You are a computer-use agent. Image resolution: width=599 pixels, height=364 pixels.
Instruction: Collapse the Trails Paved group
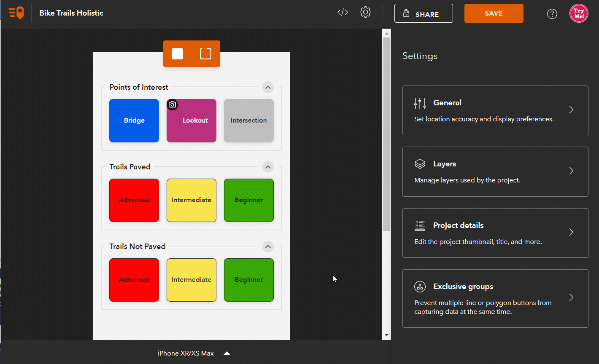coord(268,167)
